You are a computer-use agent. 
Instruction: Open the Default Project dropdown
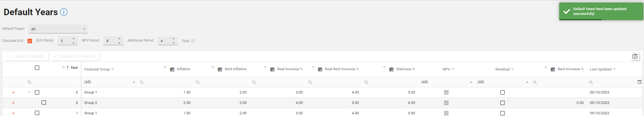pos(58,29)
